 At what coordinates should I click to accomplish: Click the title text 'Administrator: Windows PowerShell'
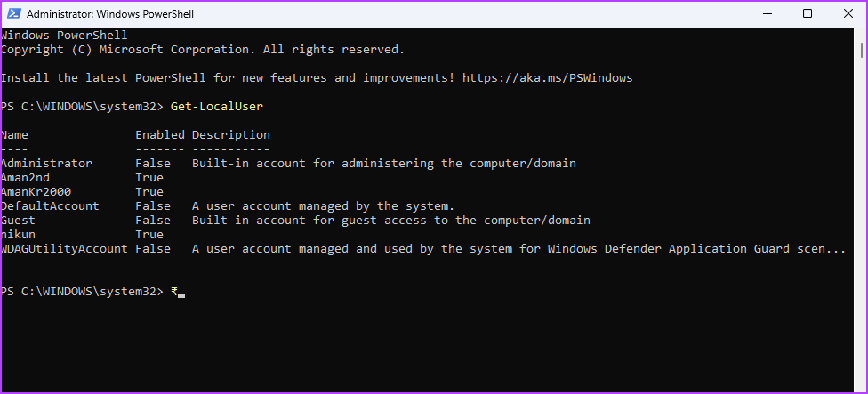coord(110,14)
